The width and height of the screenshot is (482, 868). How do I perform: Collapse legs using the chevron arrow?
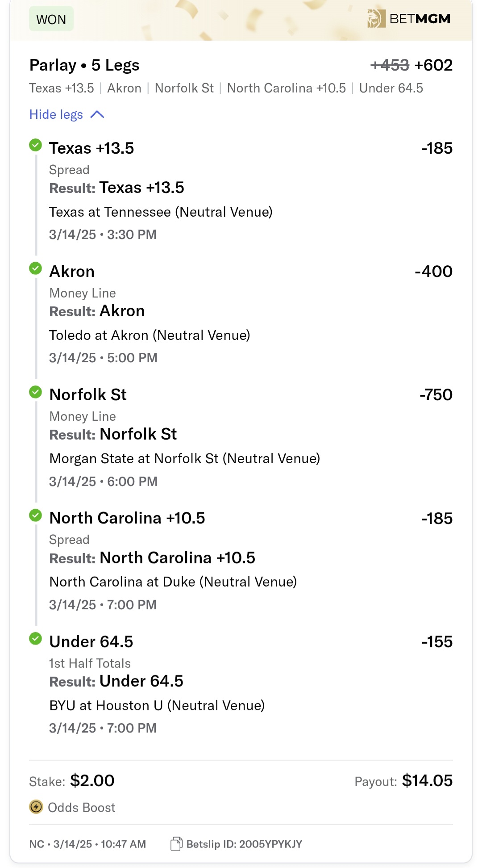pos(97,115)
